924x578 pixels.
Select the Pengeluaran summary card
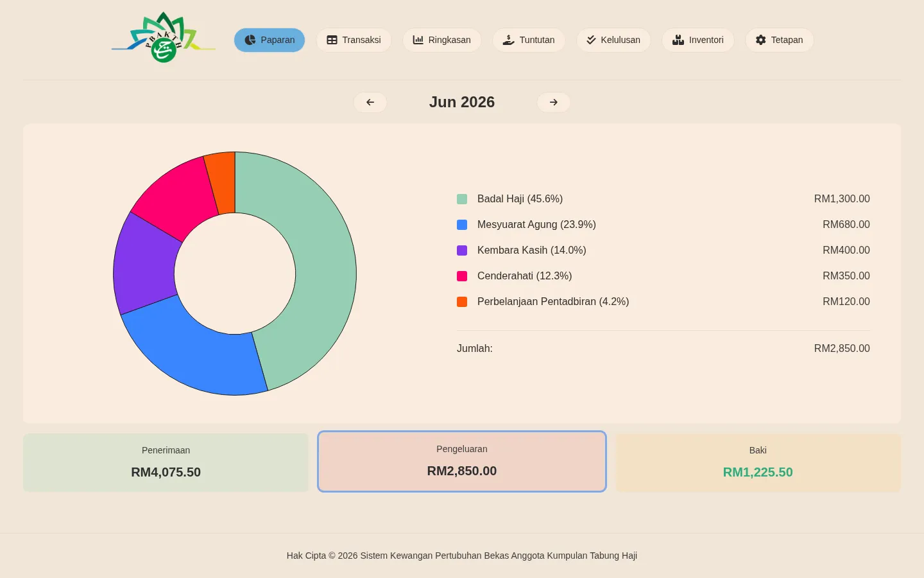[462, 461]
